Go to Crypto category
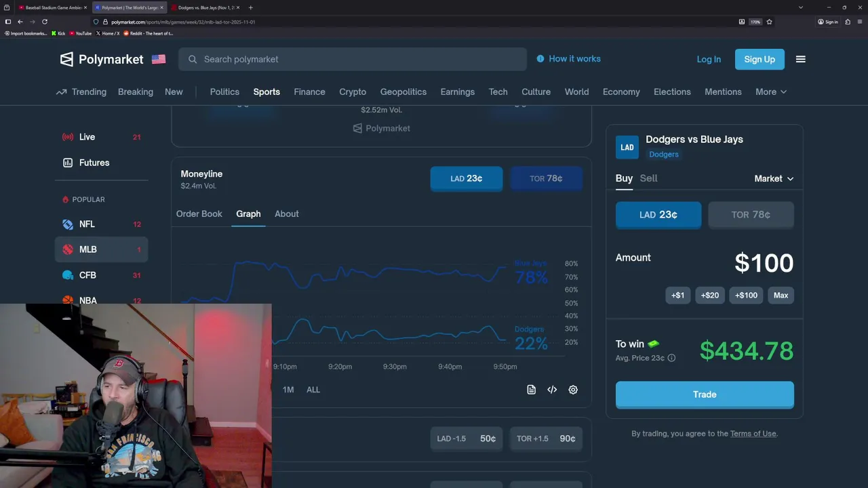Screen dimensions: 868x488 pos(353,91)
